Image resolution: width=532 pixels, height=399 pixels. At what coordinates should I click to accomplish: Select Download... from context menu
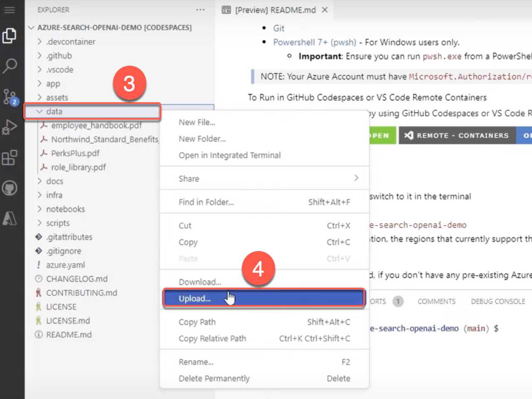[264, 282]
